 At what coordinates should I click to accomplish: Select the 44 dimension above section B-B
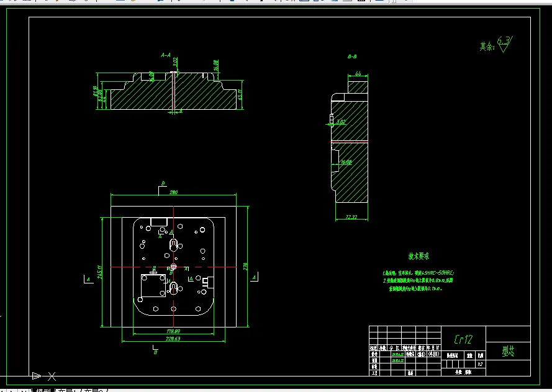[x=358, y=73]
